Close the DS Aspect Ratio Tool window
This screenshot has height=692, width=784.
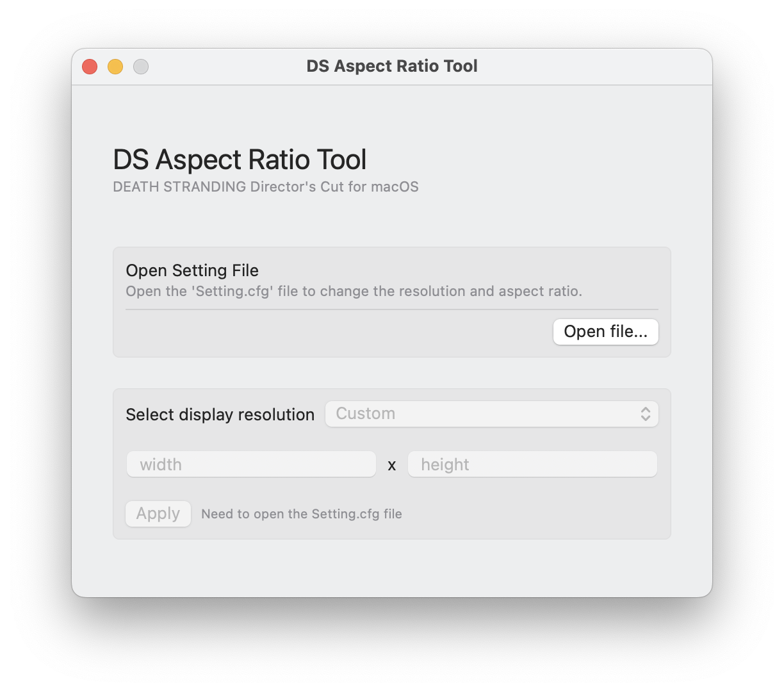coord(90,67)
